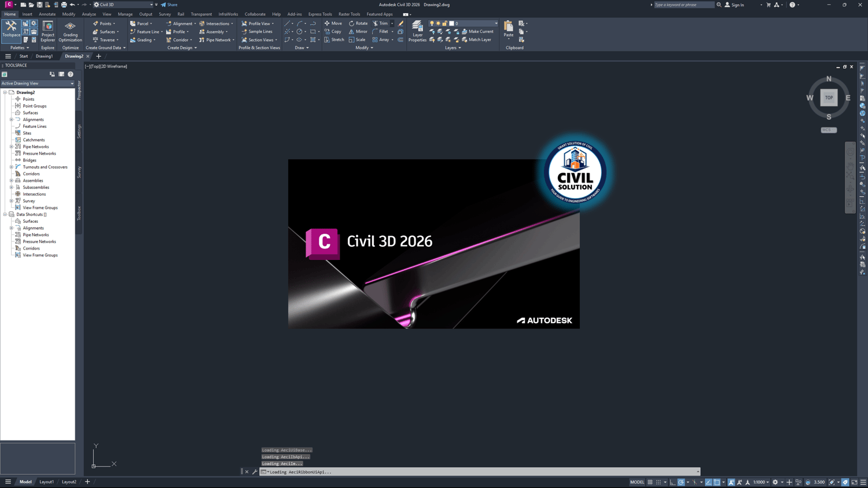Click the ViewCube TOP face
Viewport: 868px width, 488px height.
pyautogui.click(x=829, y=98)
